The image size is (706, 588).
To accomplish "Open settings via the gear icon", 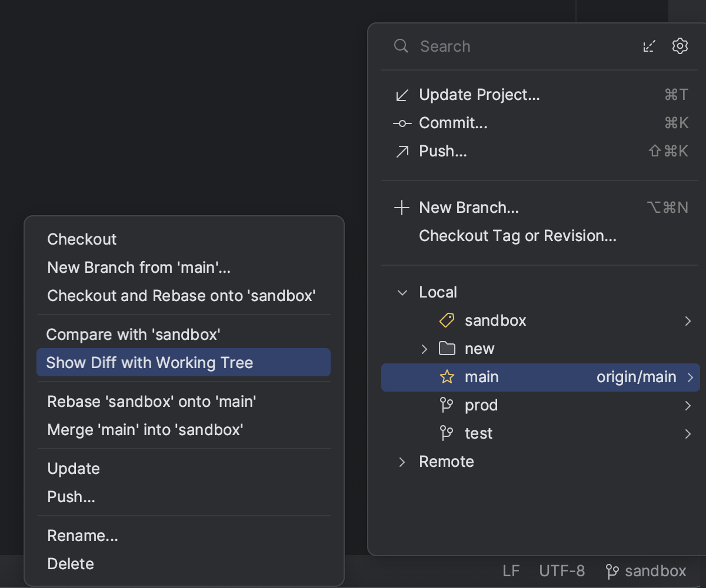I will pyautogui.click(x=680, y=46).
